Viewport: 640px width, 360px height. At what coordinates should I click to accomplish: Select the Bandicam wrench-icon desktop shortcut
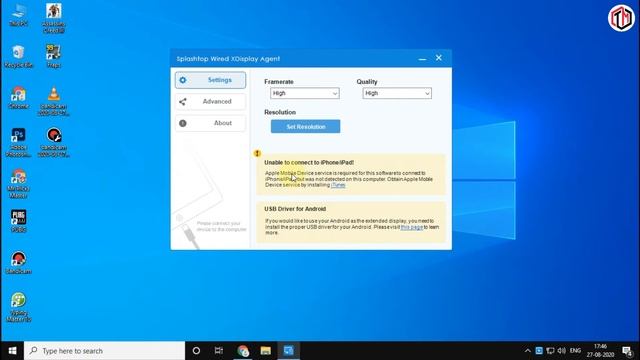click(53, 142)
